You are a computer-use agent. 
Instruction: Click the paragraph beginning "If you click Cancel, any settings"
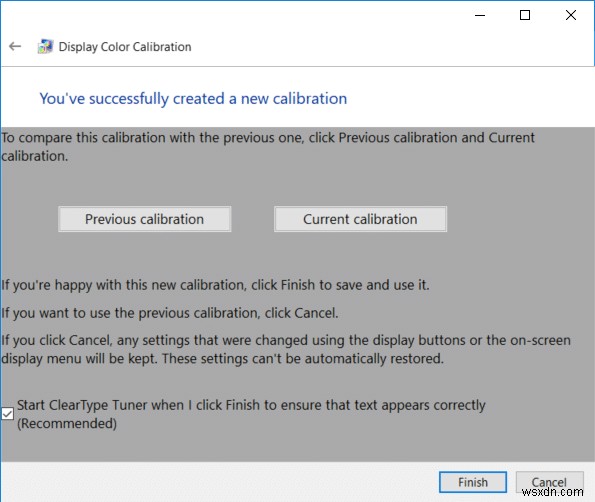click(x=286, y=349)
